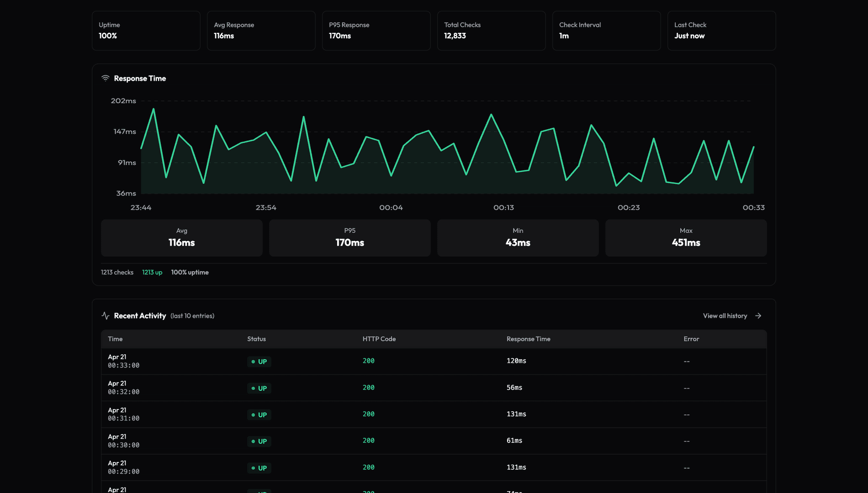The image size is (868, 493).
Task: Click the error dash in 00:33:00 row
Action: point(687,362)
